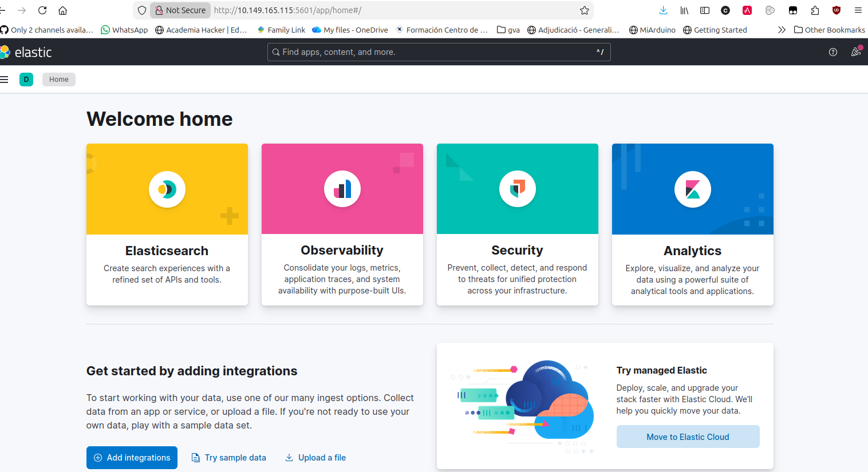Click the forward navigation arrow
Screen dimensions: 868x472
click(22, 10)
